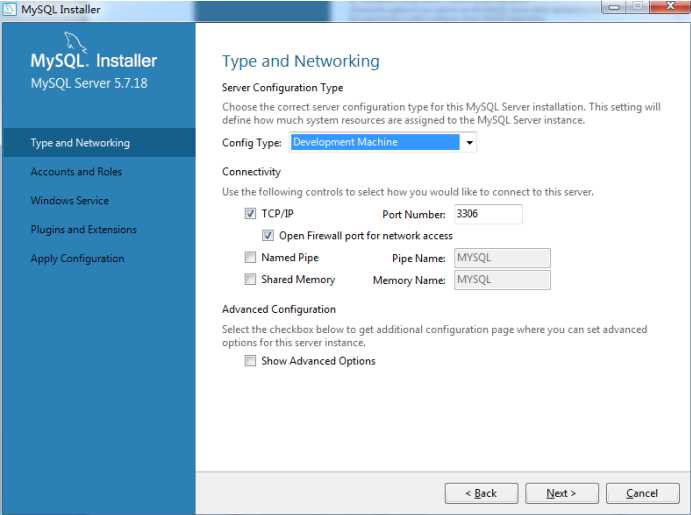The width and height of the screenshot is (691, 515).
Task: Enable the Shared Memory checkbox
Action: [250, 279]
